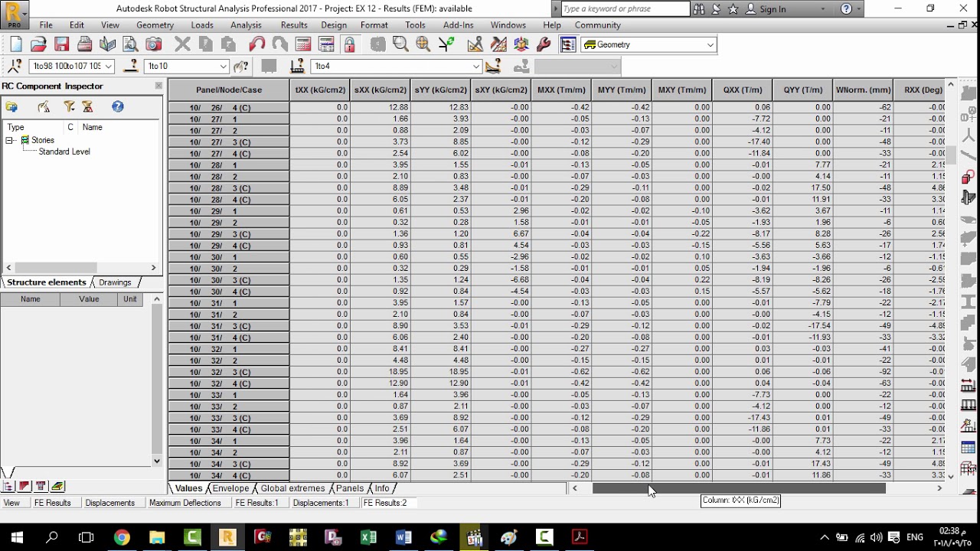
Task: Click the red Undo arrow icon
Action: click(x=257, y=44)
